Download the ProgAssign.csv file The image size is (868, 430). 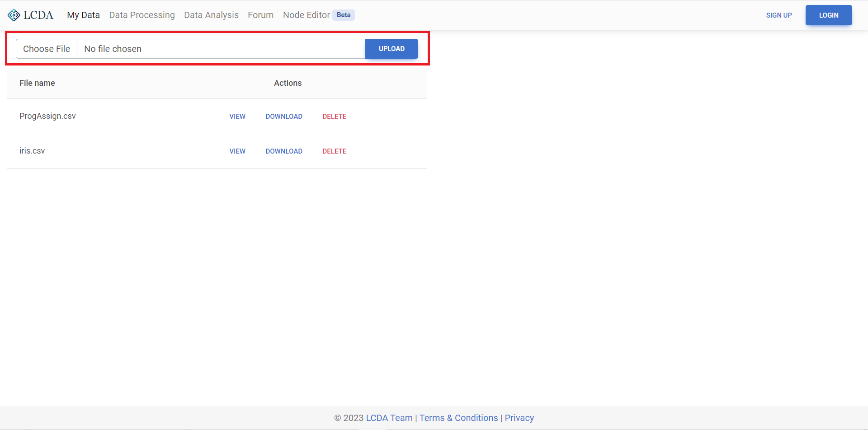(x=284, y=116)
